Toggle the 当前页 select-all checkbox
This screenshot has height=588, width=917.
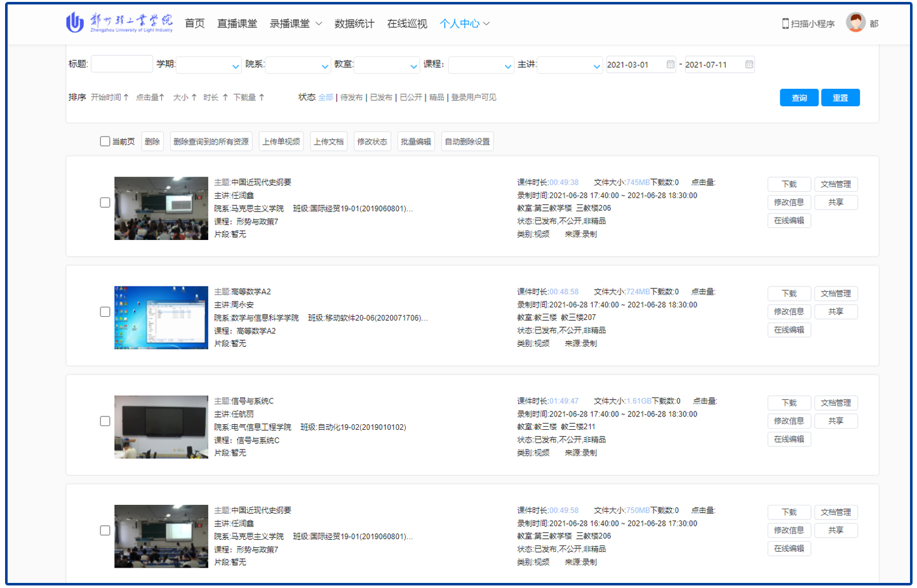(x=105, y=141)
